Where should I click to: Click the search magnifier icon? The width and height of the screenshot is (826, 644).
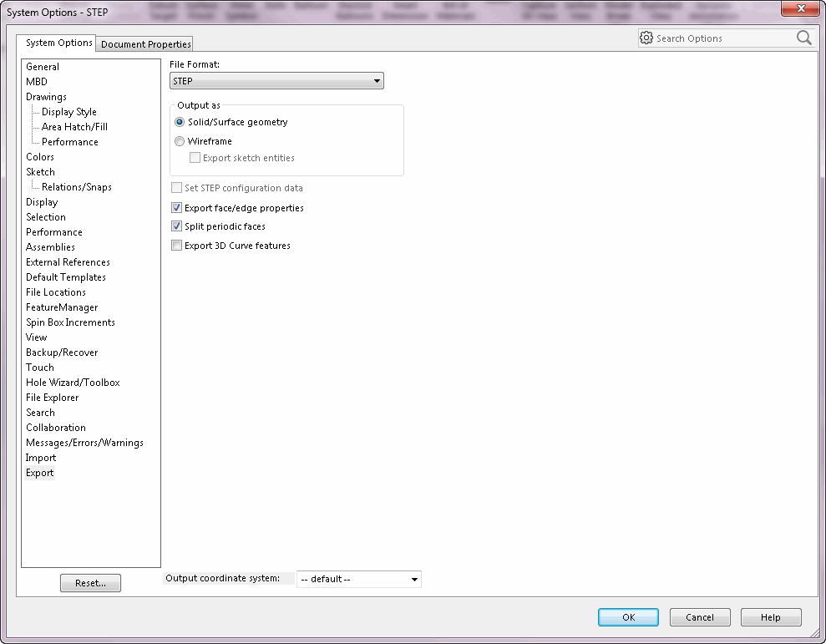(x=804, y=38)
